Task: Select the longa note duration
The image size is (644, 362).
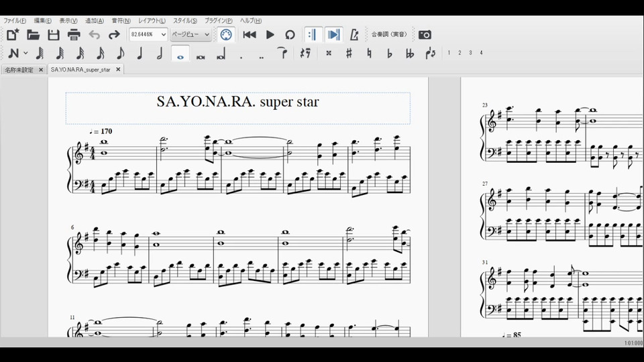Action: point(221,54)
